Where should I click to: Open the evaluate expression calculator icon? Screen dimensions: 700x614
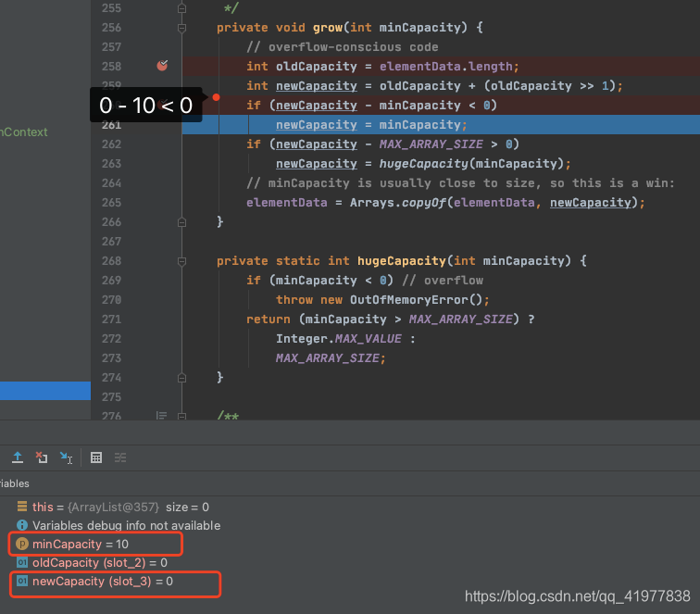point(96,457)
